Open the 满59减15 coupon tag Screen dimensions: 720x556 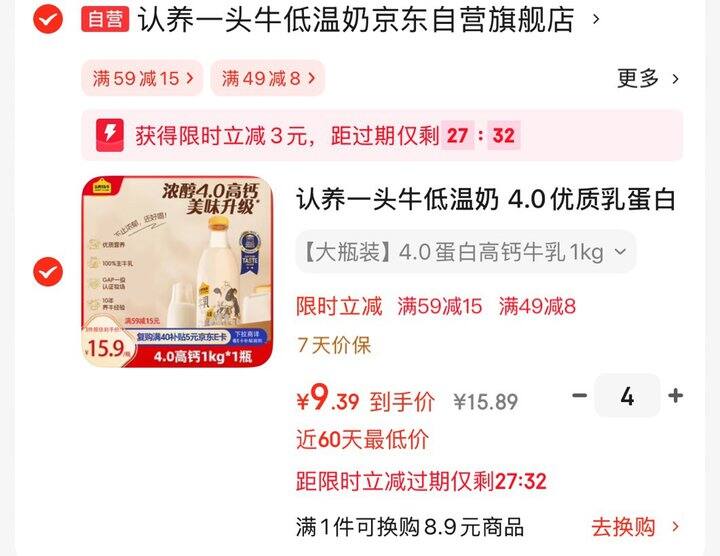point(142,78)
